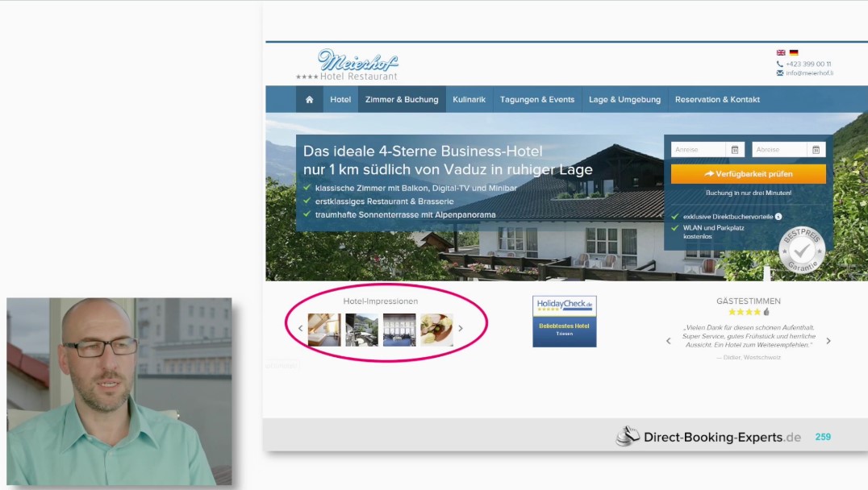Screen dimensions: 868x490
Task: Click 'Buchung in nur drei Minuten!' text
Action: [749, 193]
